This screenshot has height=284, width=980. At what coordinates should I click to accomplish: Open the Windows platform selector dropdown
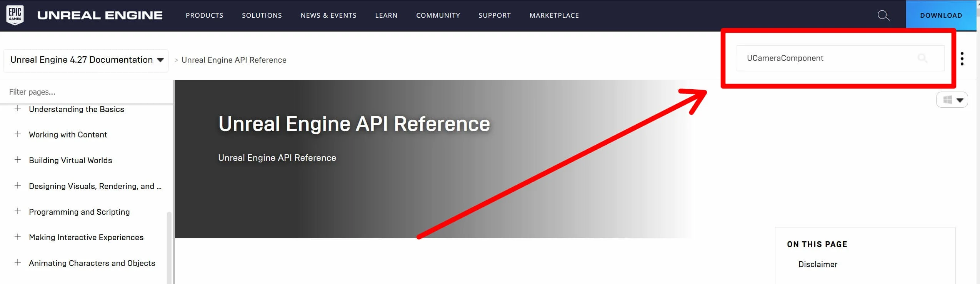pos(952,100)
